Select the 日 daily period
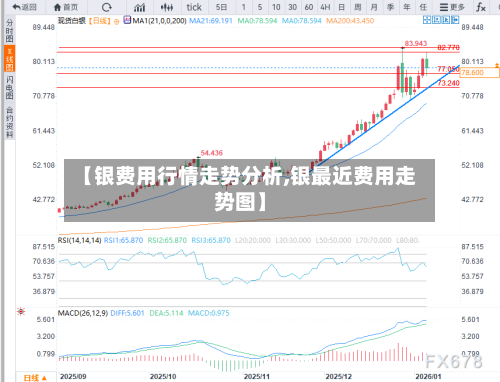 tap(341, 7)
